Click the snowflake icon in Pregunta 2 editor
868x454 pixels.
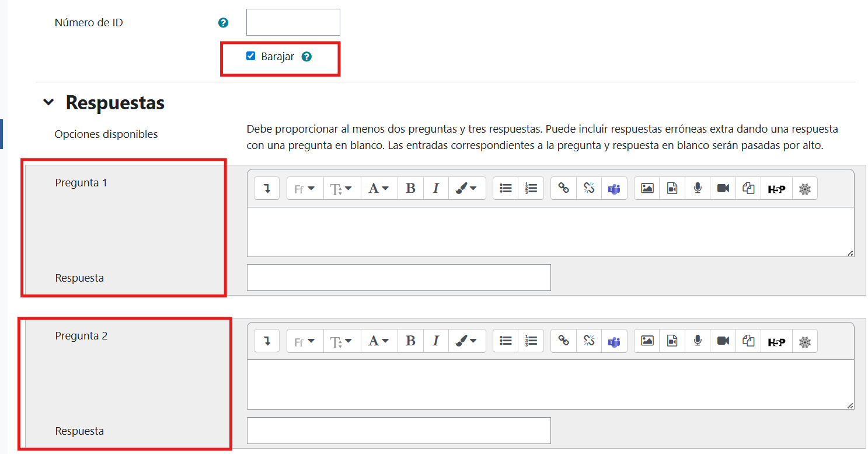tap(805, 341)
